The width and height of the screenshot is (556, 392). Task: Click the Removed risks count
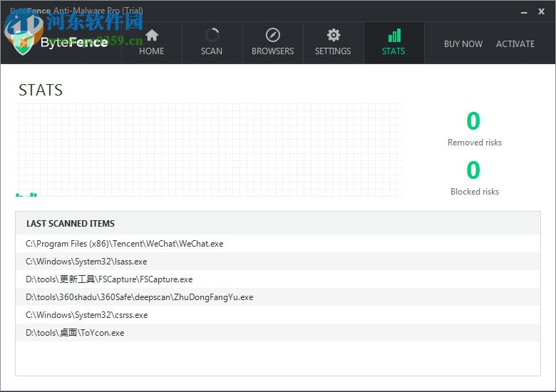click(473, 121)
